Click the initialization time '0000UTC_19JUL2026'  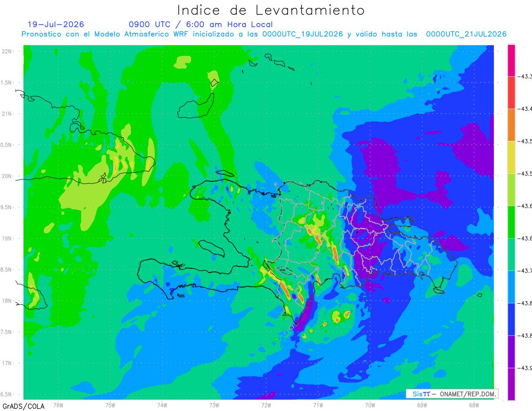click(302, 34)
